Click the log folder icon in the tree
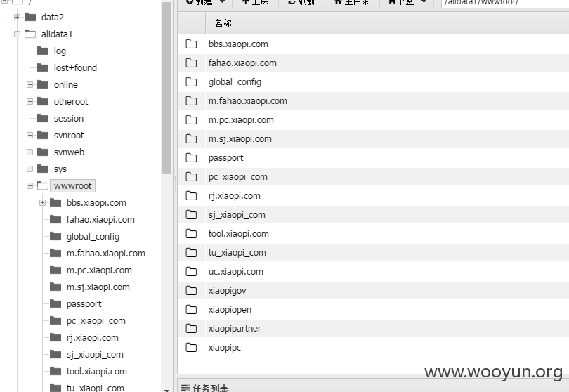 pos(43,51)
